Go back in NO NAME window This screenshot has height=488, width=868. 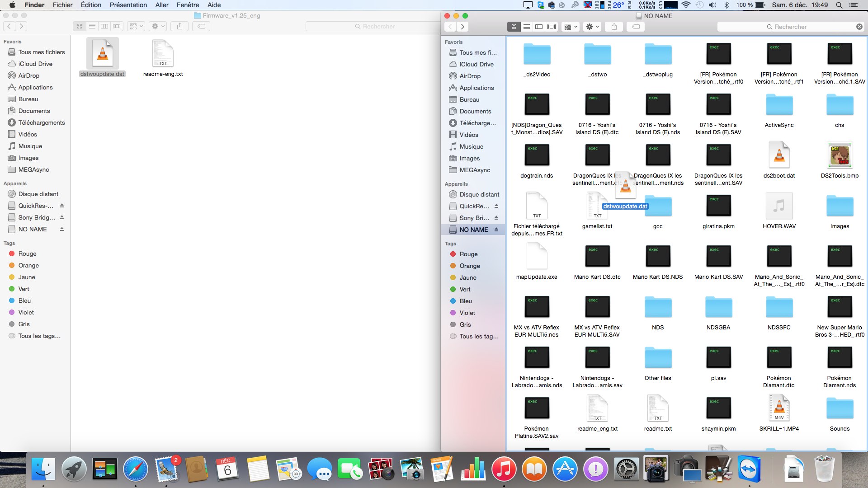450,27
